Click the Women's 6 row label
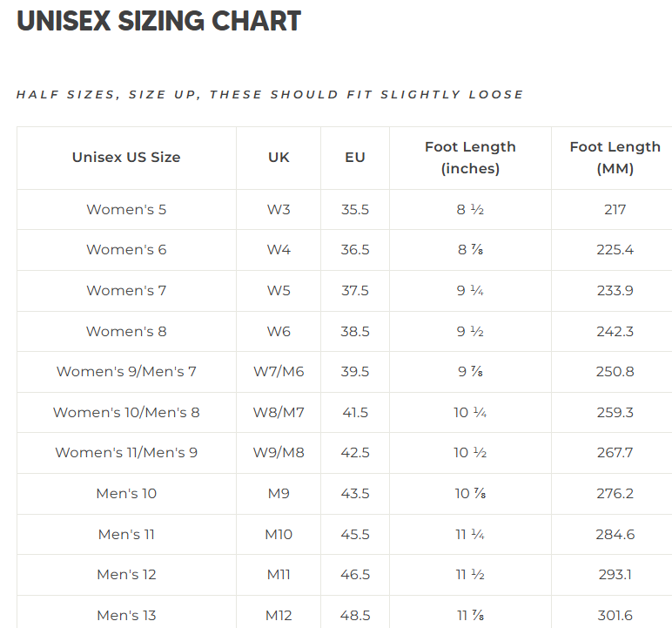 (126, 250)
